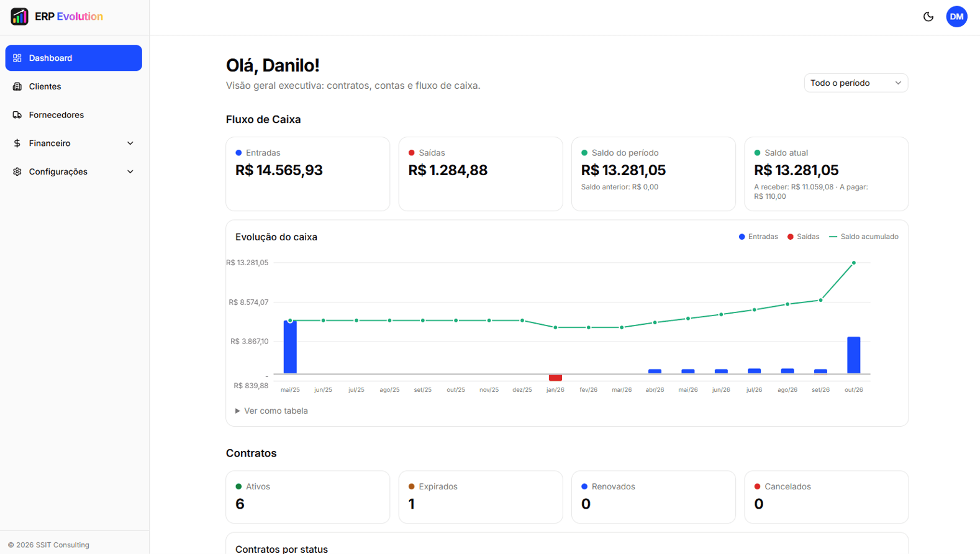Open the Ativos contracts card
Screen dimensions: 980x554
pyautogui.click(x=308, y=497)
